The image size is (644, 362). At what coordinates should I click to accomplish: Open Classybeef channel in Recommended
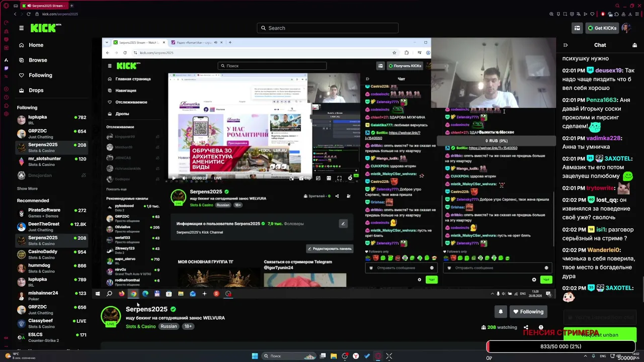[52, 323]
